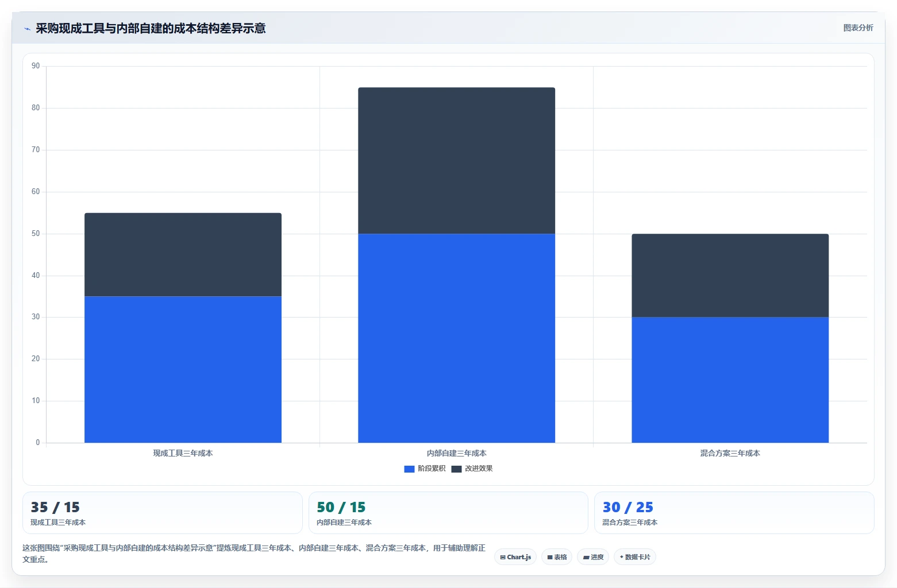Click the 混合方案三年成本 caption in third card
This screenshot has height=588, width=897.
click(630, 523)
